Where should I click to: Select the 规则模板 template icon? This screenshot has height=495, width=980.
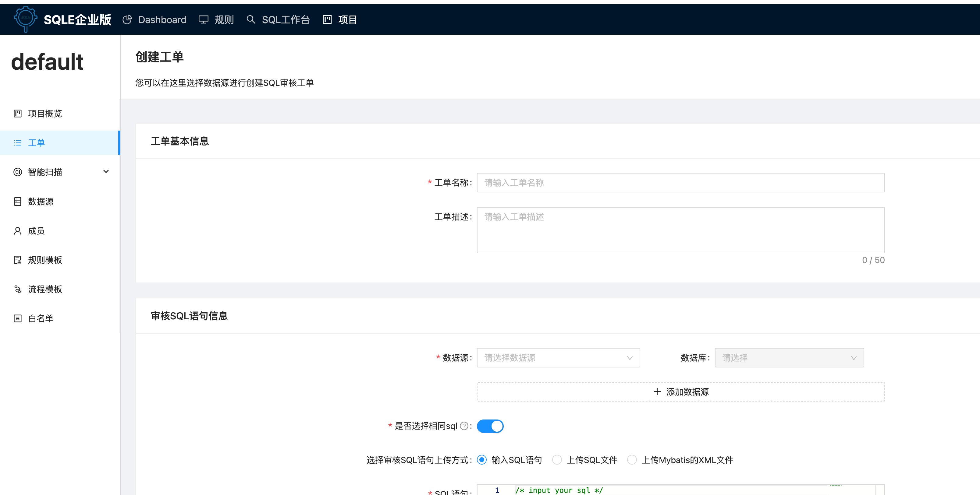click(x=17, y=260)
